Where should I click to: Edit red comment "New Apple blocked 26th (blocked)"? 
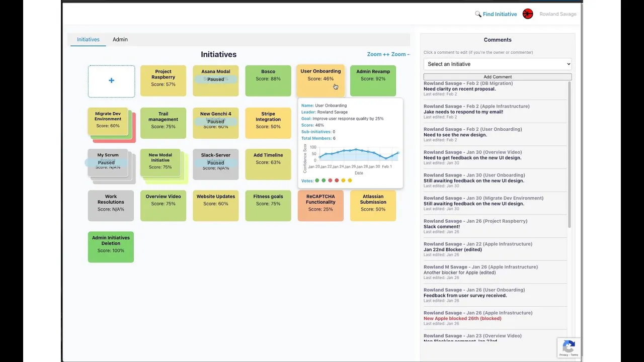coord(462,318)
